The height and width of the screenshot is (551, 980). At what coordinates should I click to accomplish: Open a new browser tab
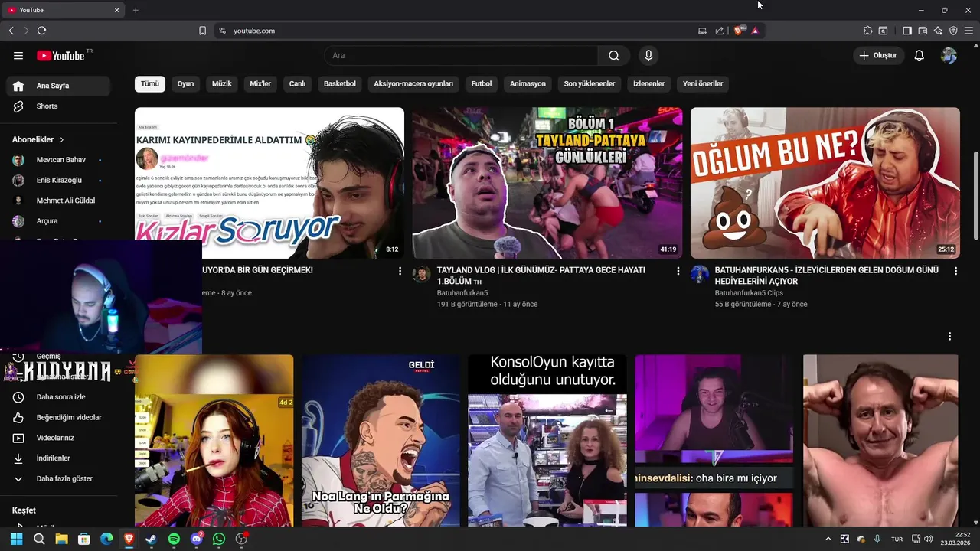coord(136,10)
